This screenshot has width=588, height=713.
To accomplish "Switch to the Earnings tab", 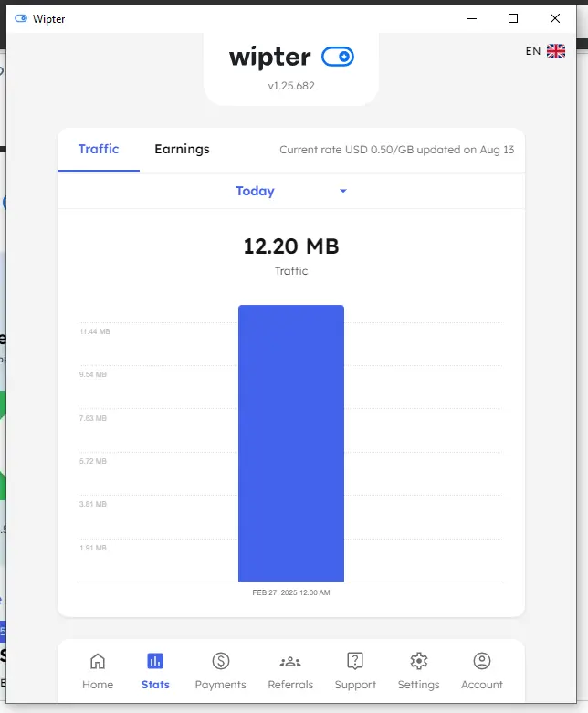I will 182,149.
